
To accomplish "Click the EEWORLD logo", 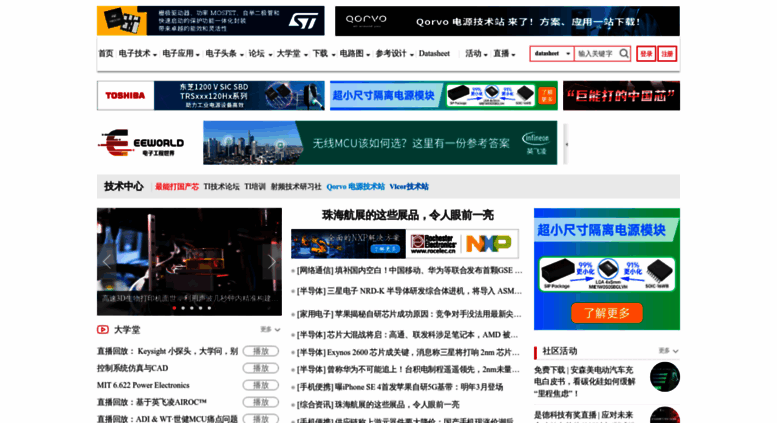I will (141, 143).
